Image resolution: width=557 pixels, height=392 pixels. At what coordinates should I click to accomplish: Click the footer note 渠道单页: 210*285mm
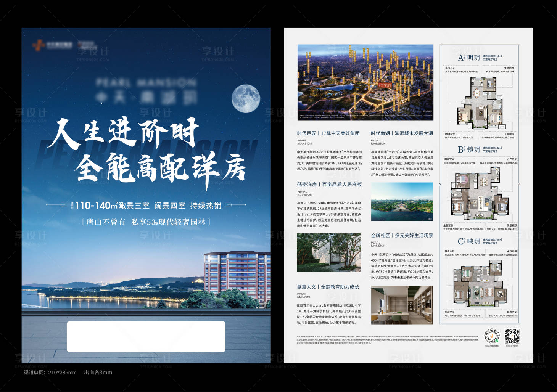[x=50, y=373]
